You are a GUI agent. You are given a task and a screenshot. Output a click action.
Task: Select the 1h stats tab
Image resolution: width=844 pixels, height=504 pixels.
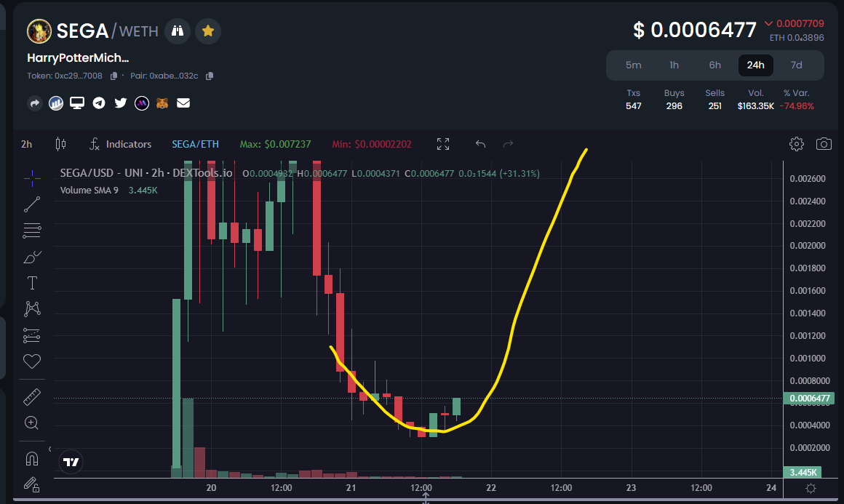pos(674,65)
